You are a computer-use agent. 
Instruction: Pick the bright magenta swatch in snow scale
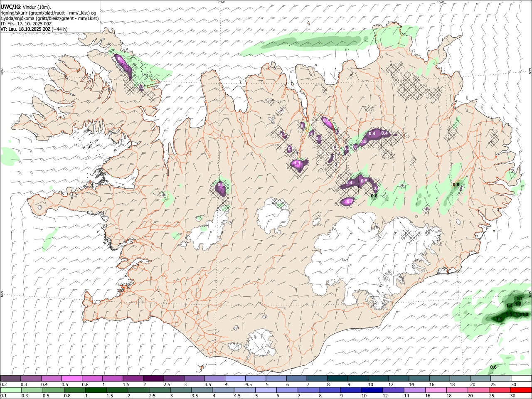click(71, 379)
